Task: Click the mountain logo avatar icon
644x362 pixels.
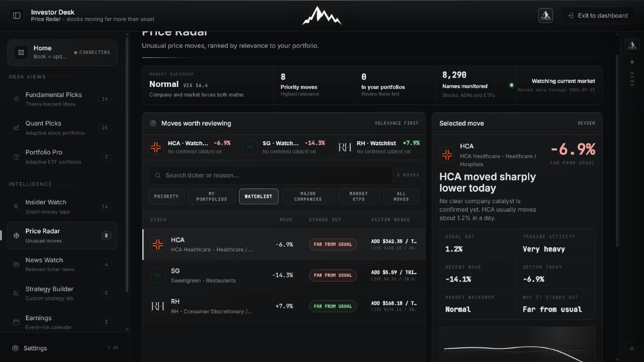Action: click(545, 16)
